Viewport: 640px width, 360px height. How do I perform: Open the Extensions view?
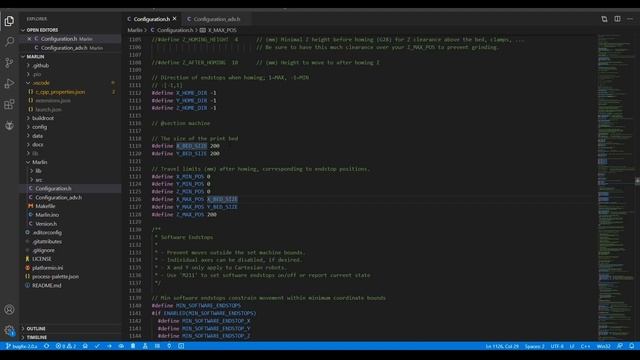coord(9,104)
